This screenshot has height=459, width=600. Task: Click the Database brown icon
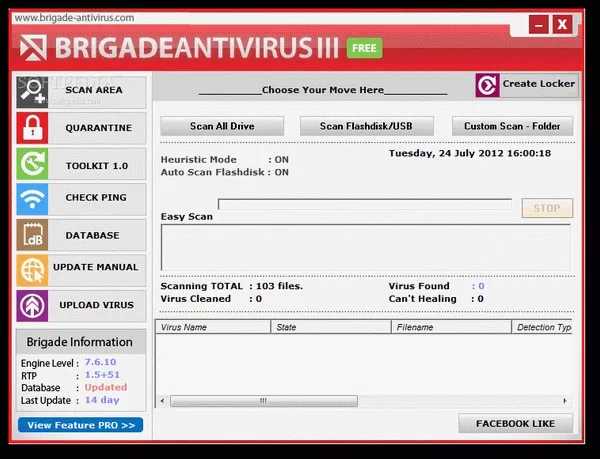(32, 235)
